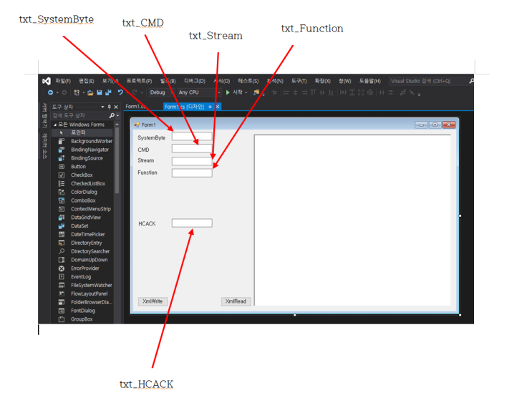This screenshot has height=403, width=532.
Task: Select the Button control in the toolbox
Action: (x=82, y=167)
